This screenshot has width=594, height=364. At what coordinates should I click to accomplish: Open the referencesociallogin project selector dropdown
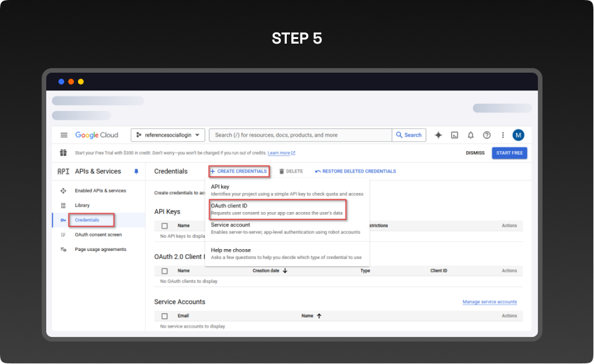(168, 135)
